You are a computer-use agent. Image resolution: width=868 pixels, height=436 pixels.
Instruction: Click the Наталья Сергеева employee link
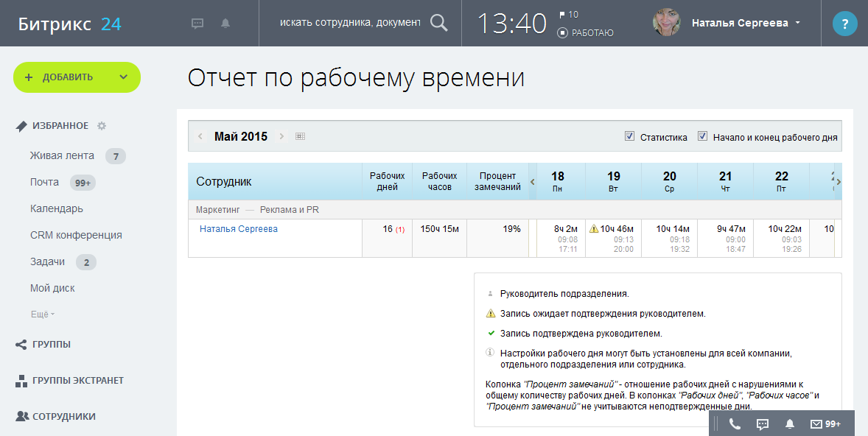click(238, 229)
